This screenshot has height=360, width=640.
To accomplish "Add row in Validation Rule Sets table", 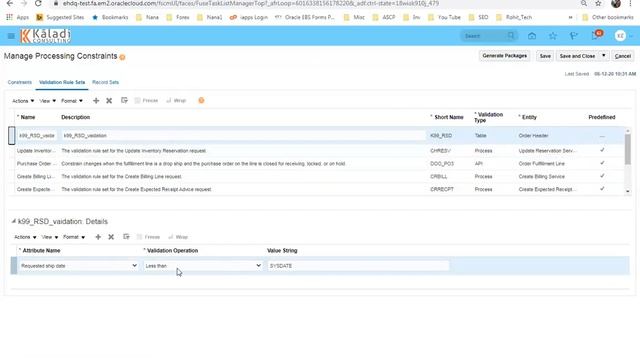I will click(96, 100).
